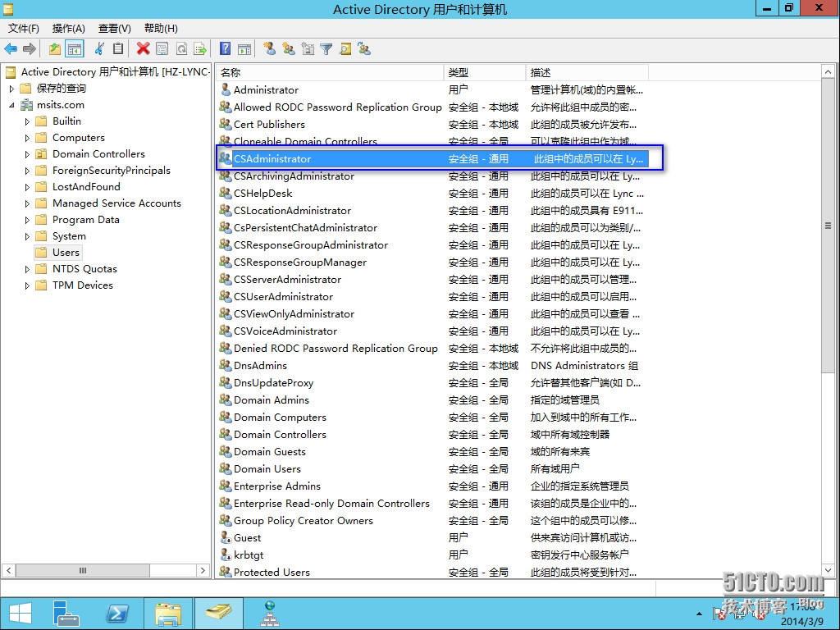
Task: Select the Administrator user row
Action: click(x=431, y=90)
